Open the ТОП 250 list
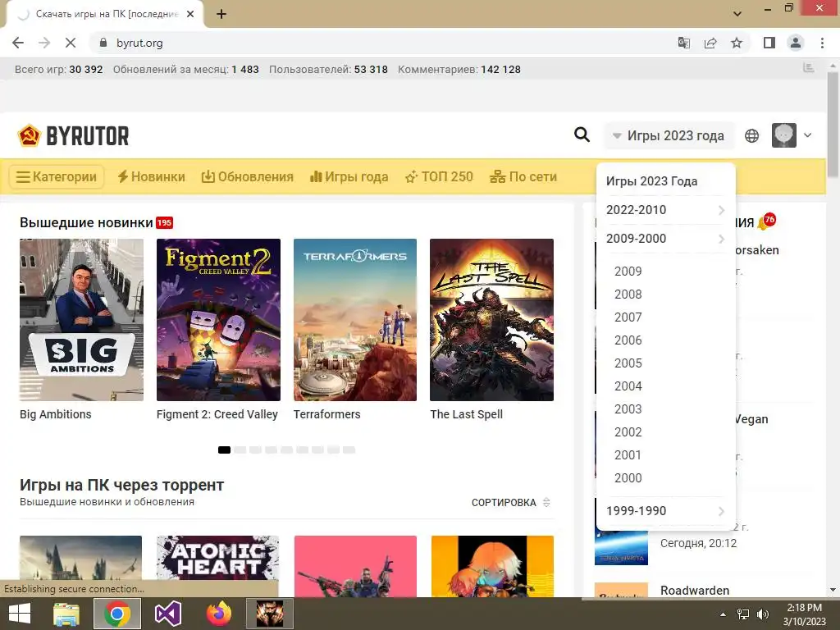The height and width of the screenshot is (630, 840). pos(439,177)
